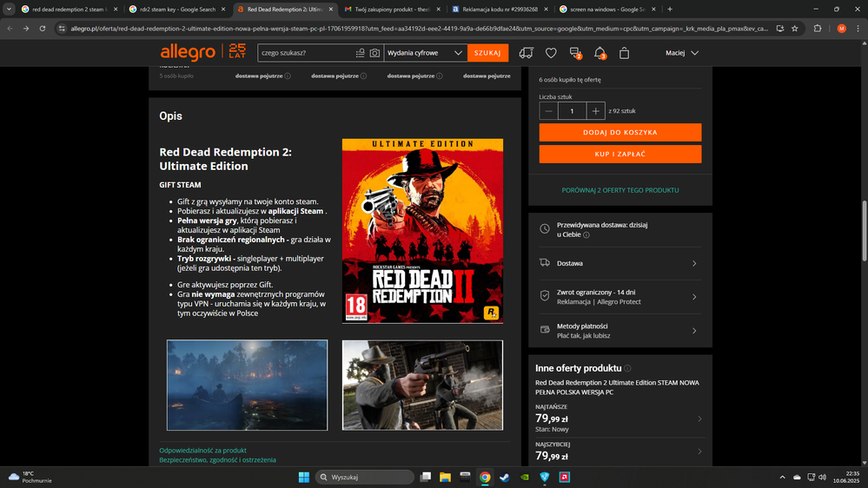The height and width of the screenshot is (488, 868).
Task: Increase quantity with the plus button
Action: [595, 111]
